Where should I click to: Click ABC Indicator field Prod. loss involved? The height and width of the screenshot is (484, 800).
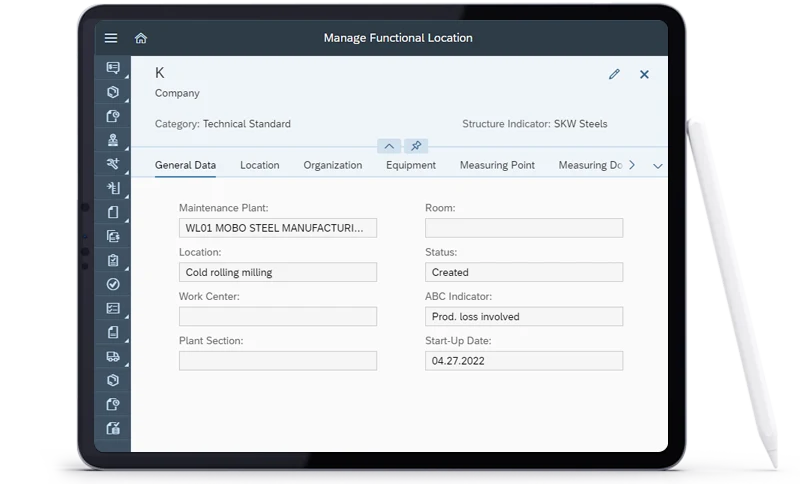tap(524, 317)
